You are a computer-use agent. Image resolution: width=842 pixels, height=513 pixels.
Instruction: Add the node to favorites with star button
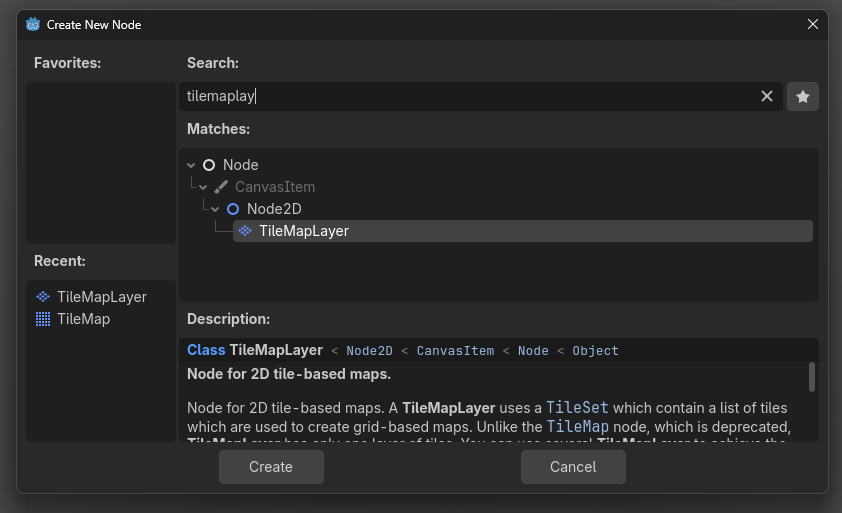(x=802, y=97)
